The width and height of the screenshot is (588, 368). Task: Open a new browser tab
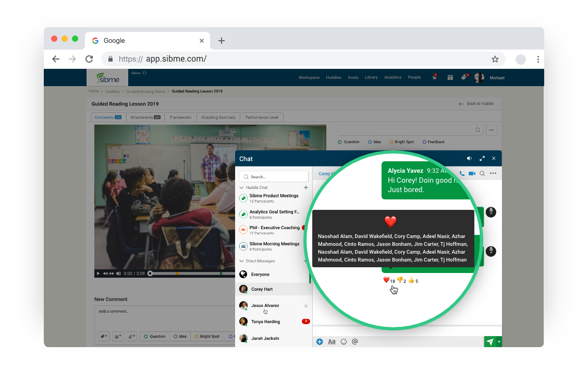click(222, 41)
